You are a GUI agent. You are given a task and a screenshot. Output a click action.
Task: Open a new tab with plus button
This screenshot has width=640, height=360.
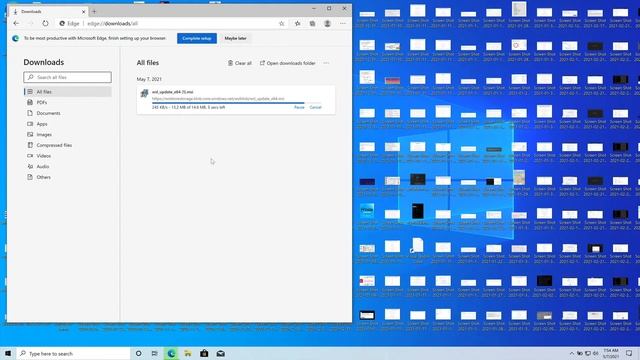click(94, 11)
